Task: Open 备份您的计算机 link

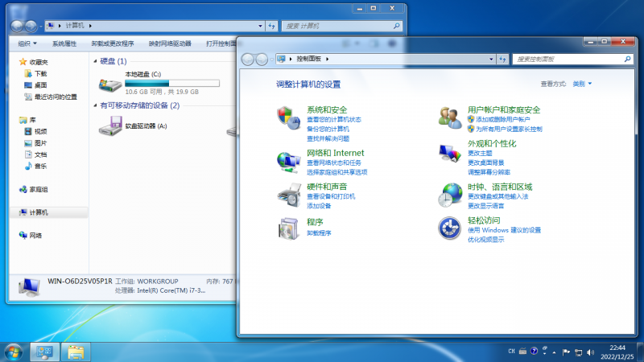Action: click(x=328, y=129)
